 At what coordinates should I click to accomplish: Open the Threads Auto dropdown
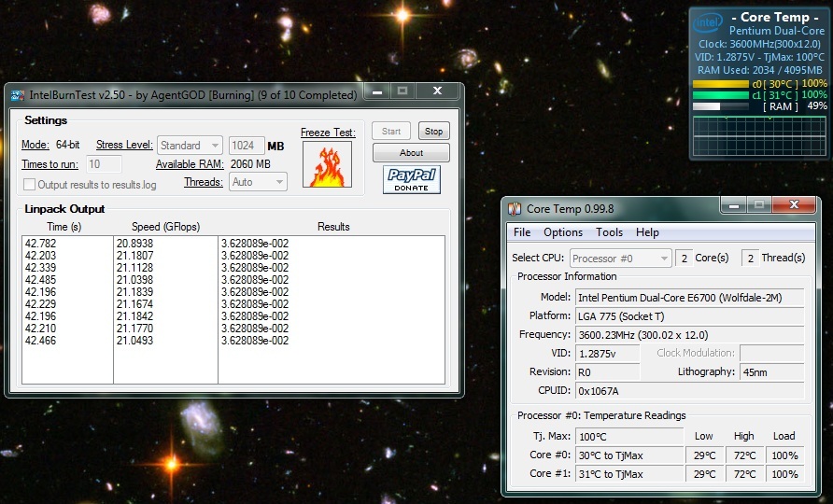coord(258,182)
